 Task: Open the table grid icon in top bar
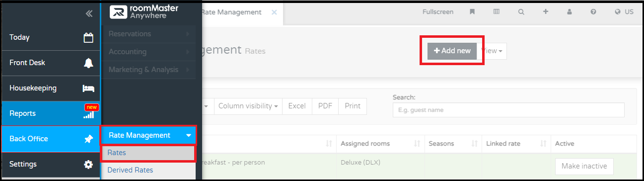[497, 12]
